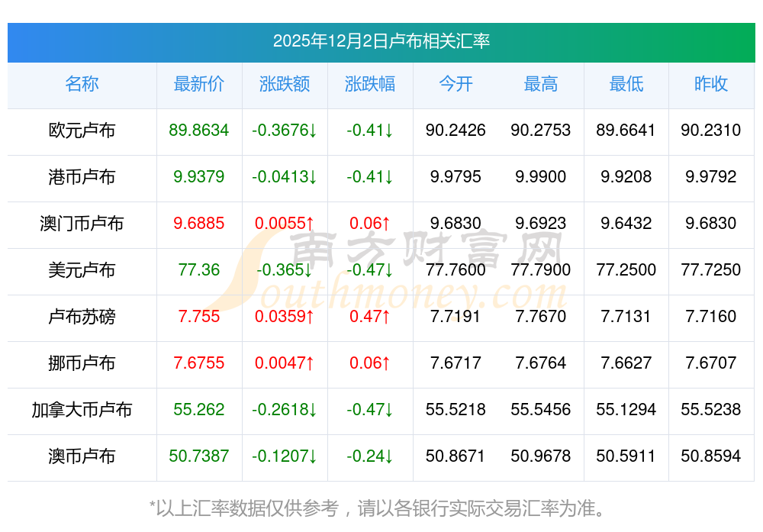Click percent change -0.24↓ for 澳币卢布
Viewport: 763px width, 532px height.
point(370,456)
